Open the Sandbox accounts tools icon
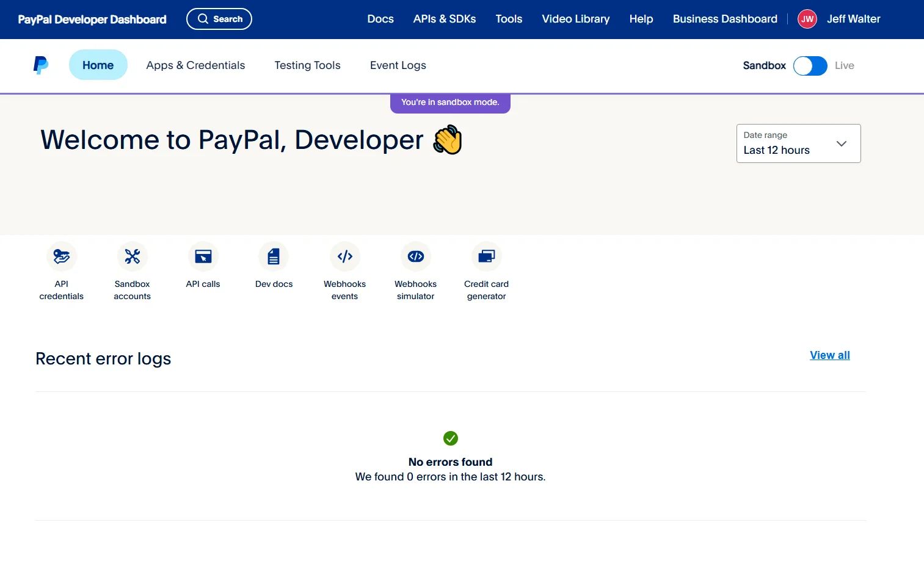The height and width of the screenshot is (561, 924). (x=132, y=257)
